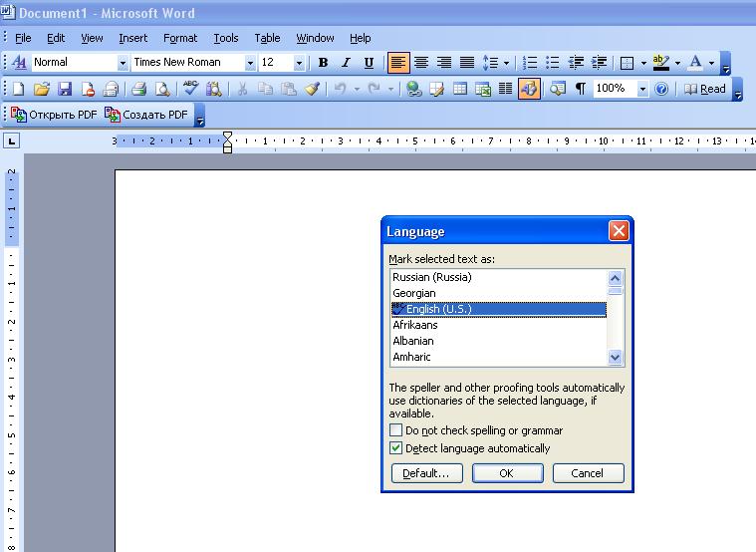756x552 pixels.
Task: Click the Columns icon
Action: [x=505, y=89]
